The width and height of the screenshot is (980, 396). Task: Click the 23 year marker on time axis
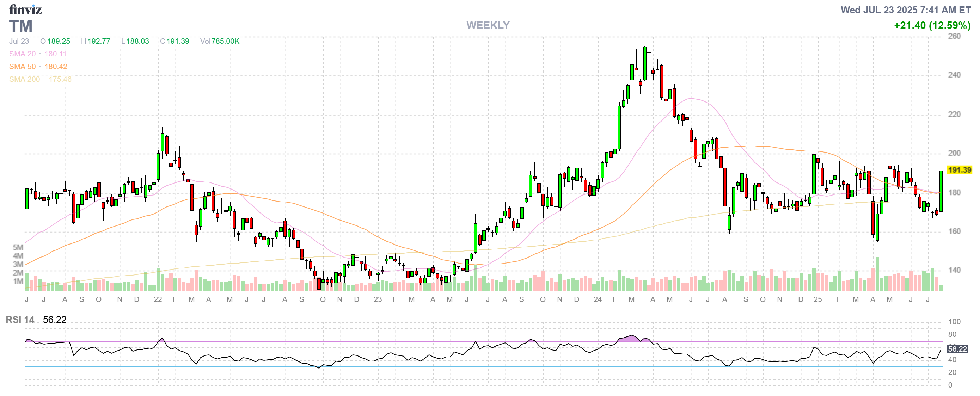pos(378,299)
